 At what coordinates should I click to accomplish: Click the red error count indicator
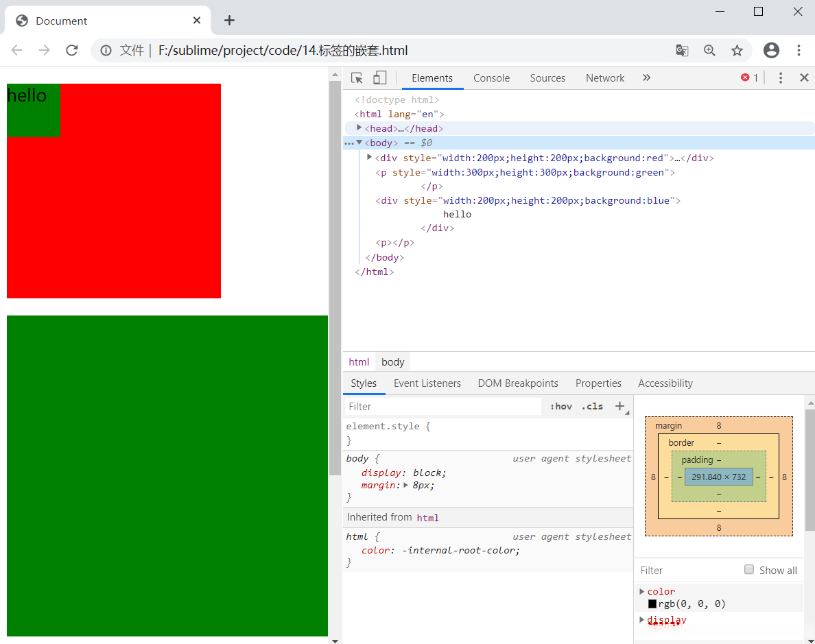(749, 78)
